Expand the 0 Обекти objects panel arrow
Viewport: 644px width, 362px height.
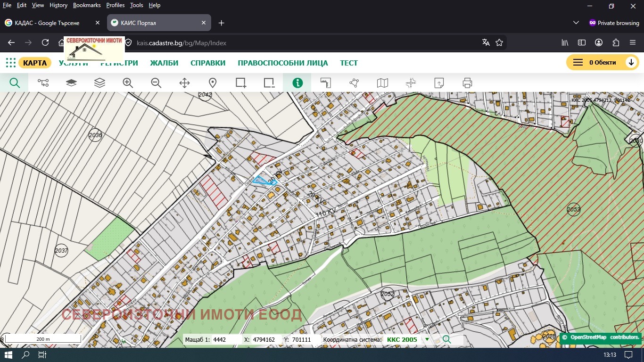[x=631, y=62]
